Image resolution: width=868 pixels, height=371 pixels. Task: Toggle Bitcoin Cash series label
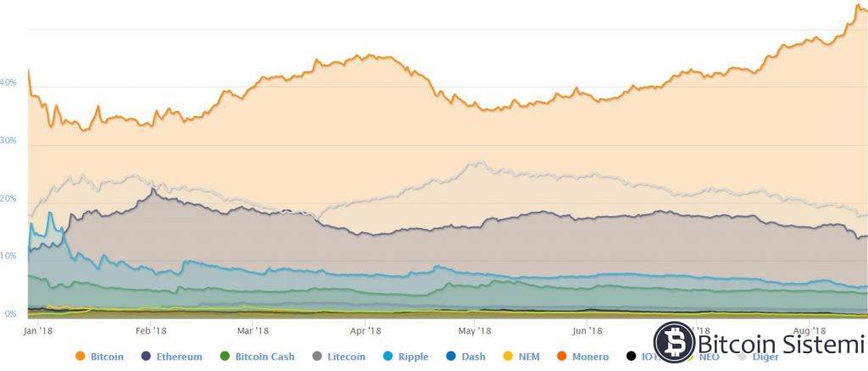click(266, 357)
